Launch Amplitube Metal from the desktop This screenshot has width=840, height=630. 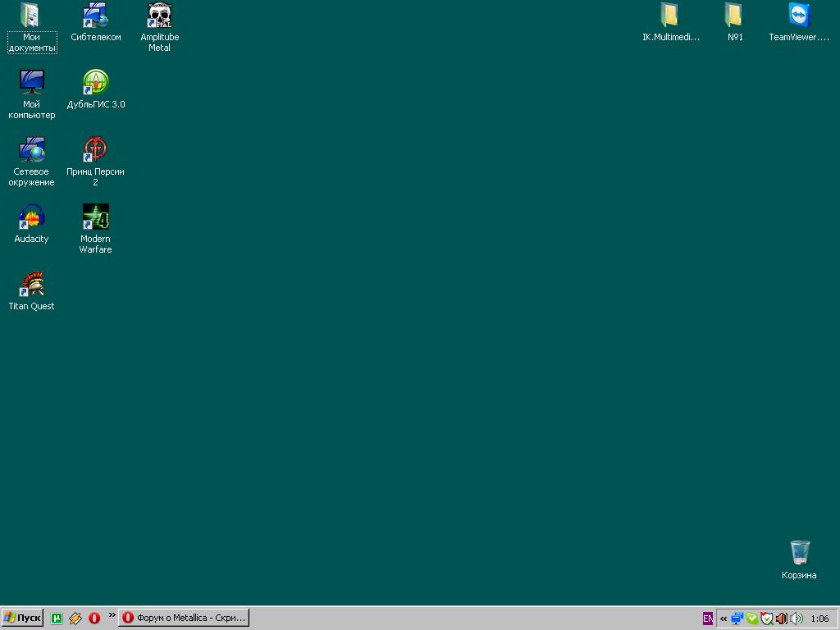(159, 16)
